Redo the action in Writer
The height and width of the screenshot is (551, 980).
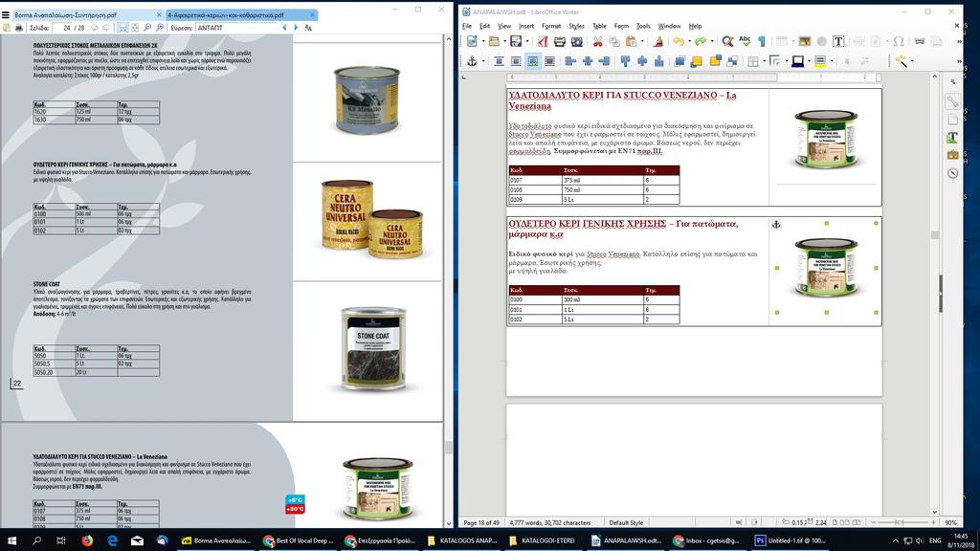(x=700, y=41)
